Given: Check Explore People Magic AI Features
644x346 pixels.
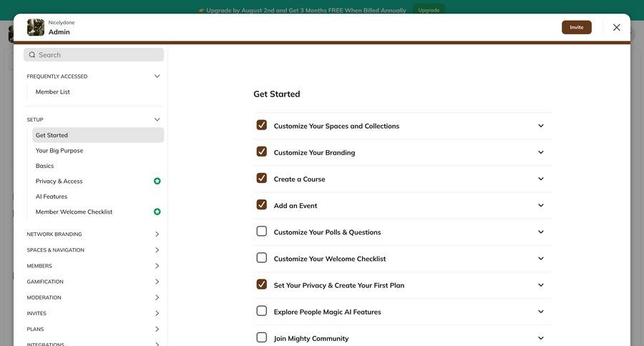Looking at the screenshot, I should click(262, 311).
